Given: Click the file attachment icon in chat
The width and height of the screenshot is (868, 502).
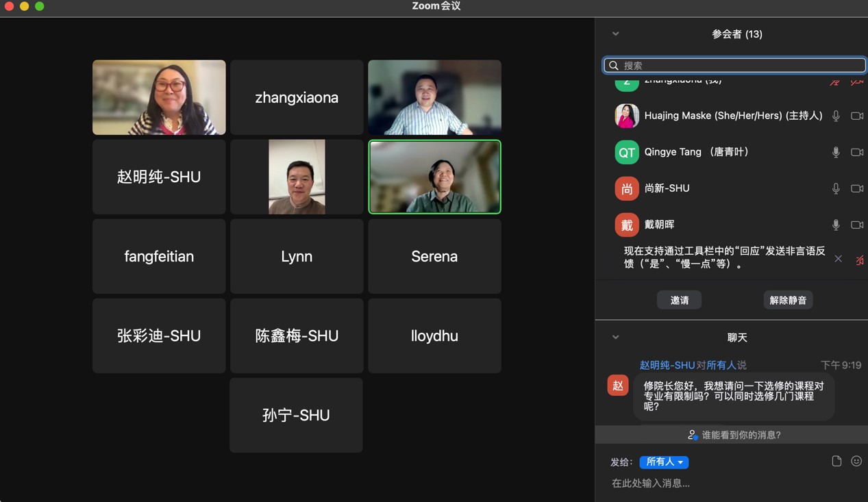Looking at the screenshot, I should pyautogui.click(x=836, y=462).
